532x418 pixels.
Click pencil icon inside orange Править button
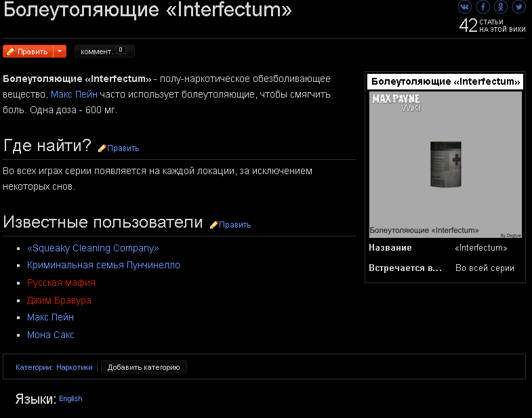(11, 51)
